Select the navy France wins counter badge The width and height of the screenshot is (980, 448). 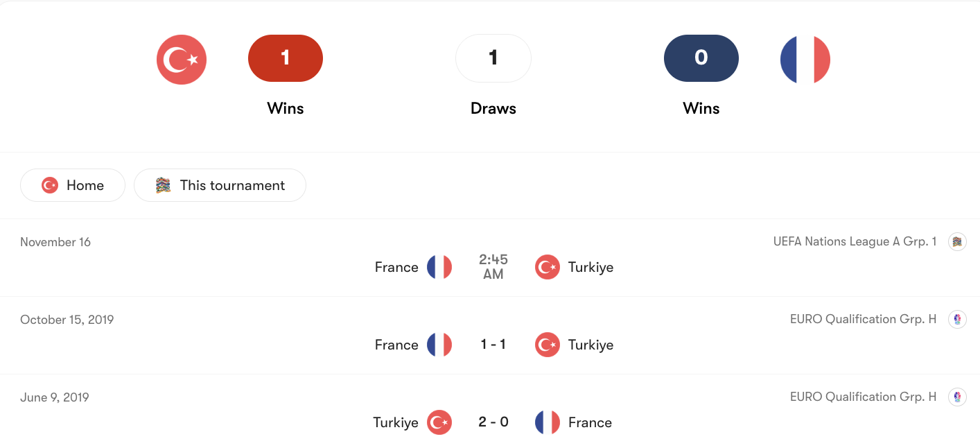pos(701,58)
